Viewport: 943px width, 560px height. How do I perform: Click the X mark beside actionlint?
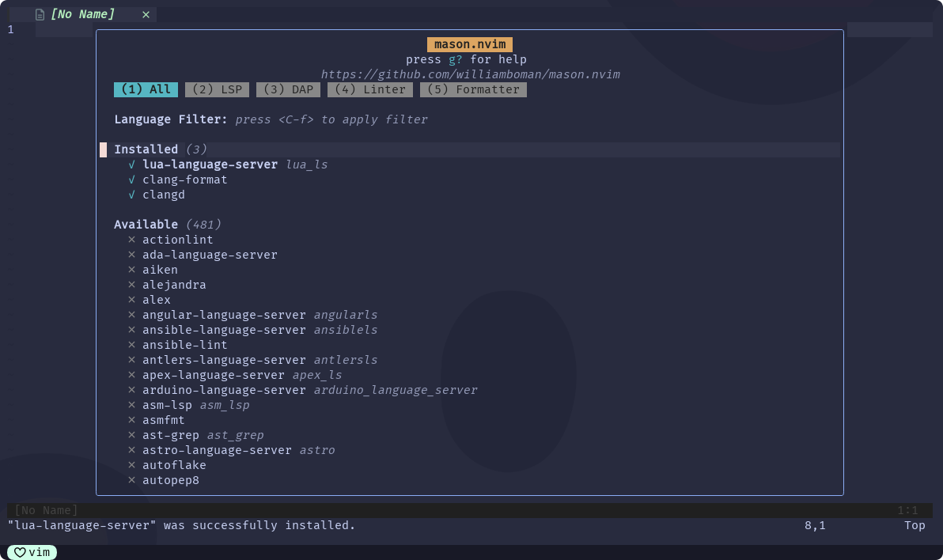(x=131, y=240)
